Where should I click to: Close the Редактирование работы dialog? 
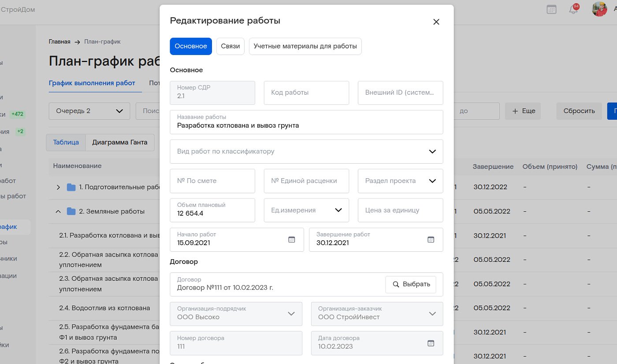click(436, 22)
